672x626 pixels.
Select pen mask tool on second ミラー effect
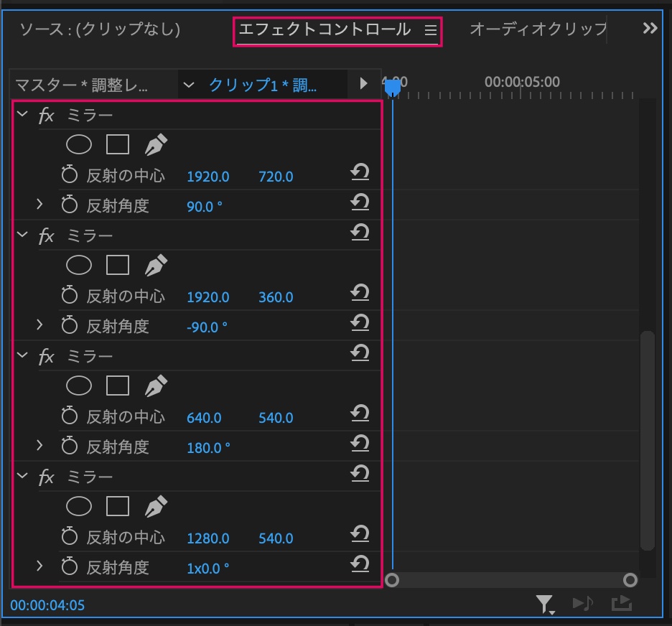click(156, 265)
